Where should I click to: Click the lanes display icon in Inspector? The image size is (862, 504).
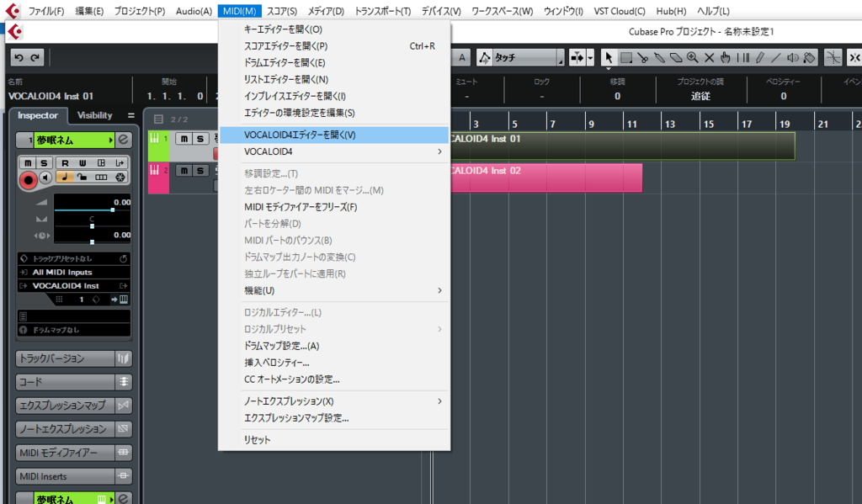tap(101, 177)
